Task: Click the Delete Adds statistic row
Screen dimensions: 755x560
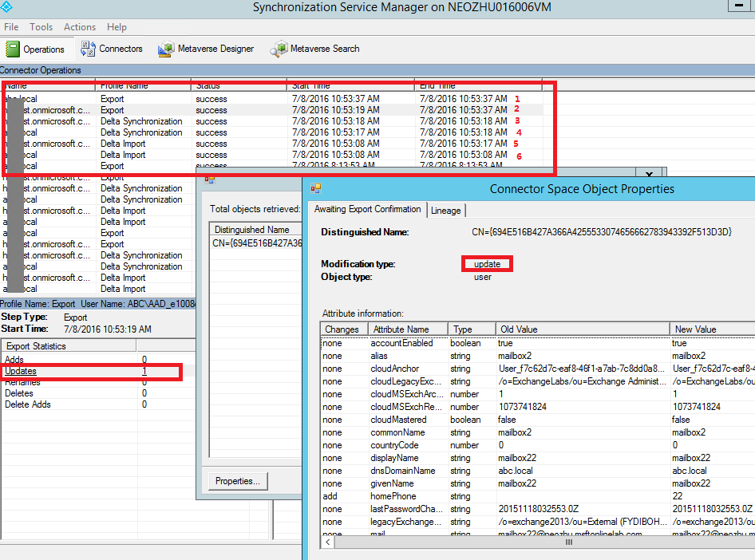Action: (x=99, y=404)
